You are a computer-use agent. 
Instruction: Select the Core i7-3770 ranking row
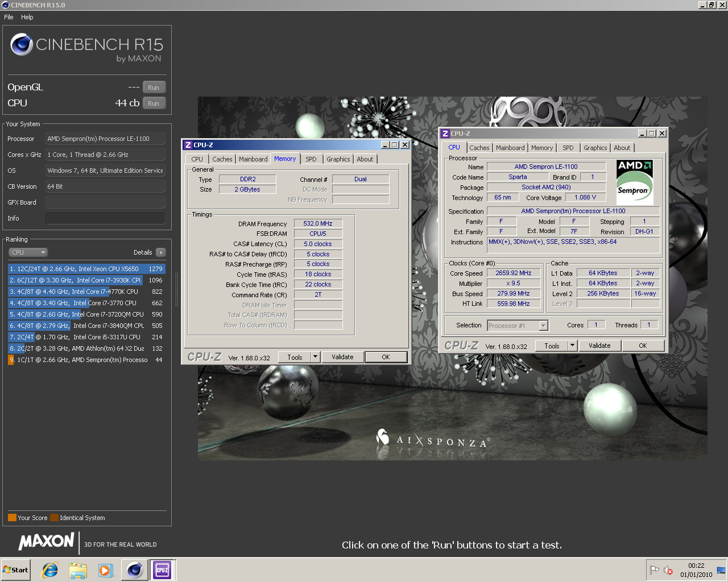[86, 303]
